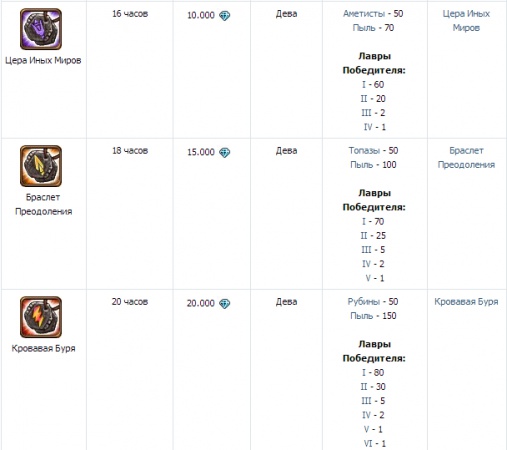
Task: Open the Рубины resource link
Action: click(x=364, y=302)
